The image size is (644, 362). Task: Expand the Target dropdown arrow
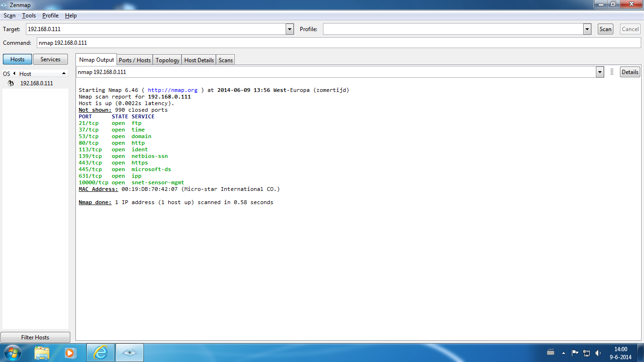[289, 29]
